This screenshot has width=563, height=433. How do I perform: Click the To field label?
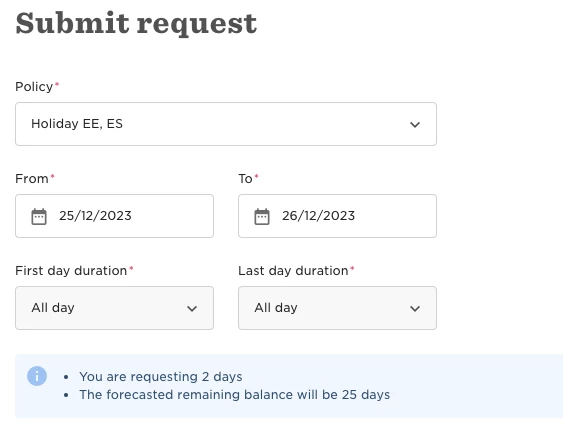click(245, 179)
